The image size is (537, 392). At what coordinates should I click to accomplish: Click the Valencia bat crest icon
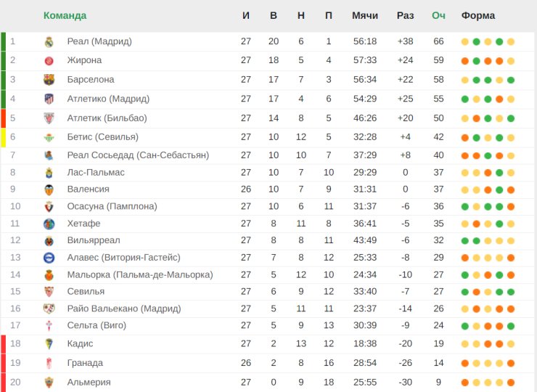pyautogui.click(x=49, y=189)
